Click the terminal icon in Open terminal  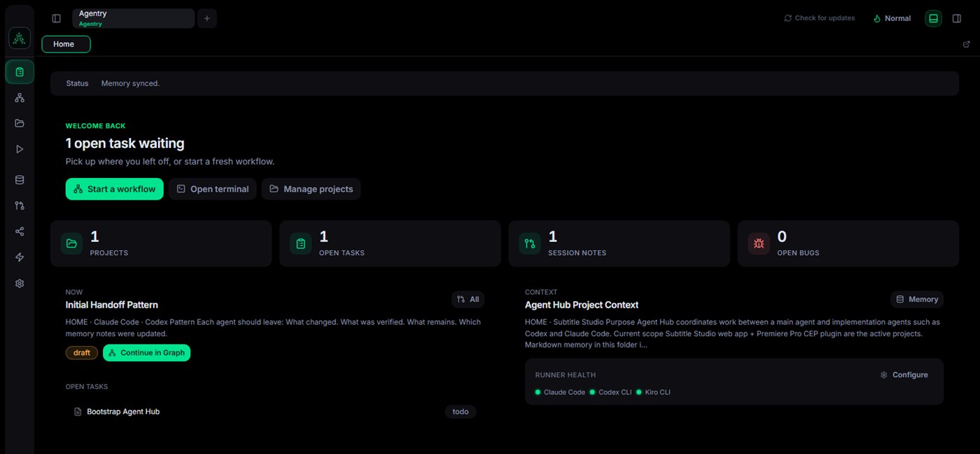[181, 189]
